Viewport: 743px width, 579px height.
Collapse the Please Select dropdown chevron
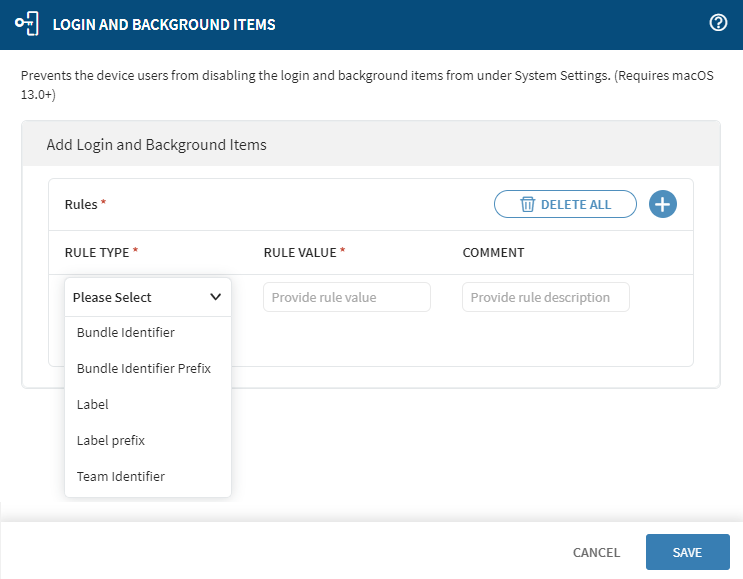click(216, 297)
